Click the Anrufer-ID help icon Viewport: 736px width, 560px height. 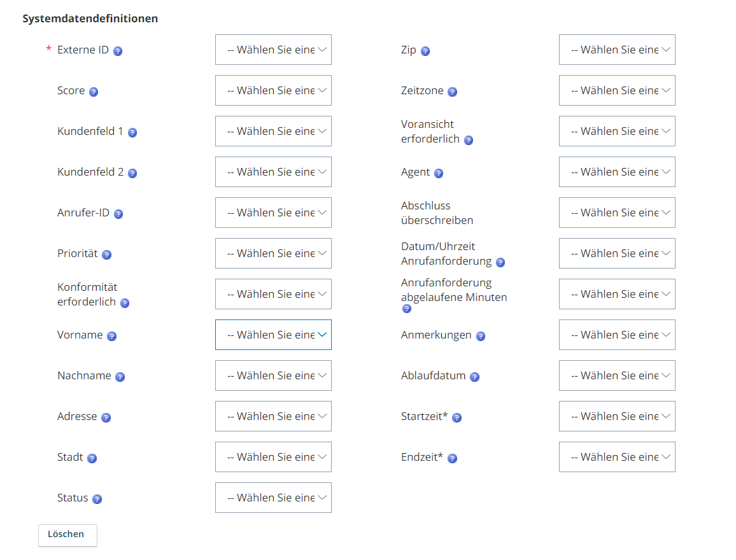coord(118,214)
